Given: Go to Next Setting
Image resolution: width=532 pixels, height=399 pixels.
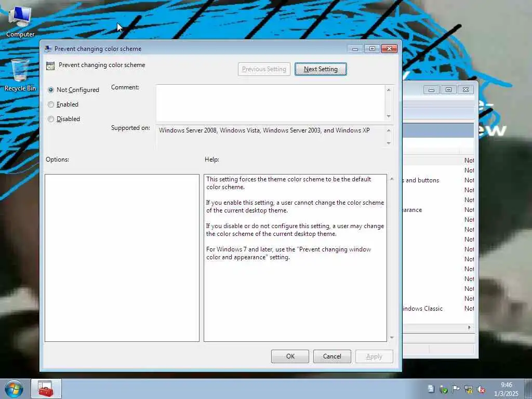Looking at the screenshot, I should click(x=321, y=69).
